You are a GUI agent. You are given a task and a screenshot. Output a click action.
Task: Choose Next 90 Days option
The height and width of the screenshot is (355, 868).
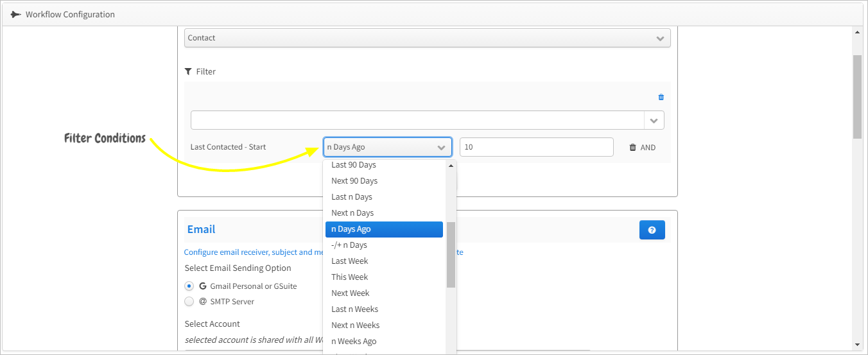(x=384, y=181)
